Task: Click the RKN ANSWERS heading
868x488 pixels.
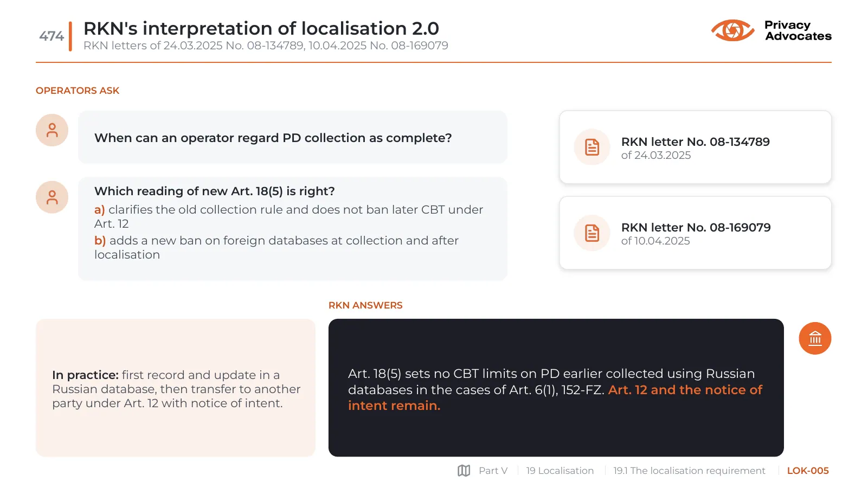Action: (x=365, y=305)
